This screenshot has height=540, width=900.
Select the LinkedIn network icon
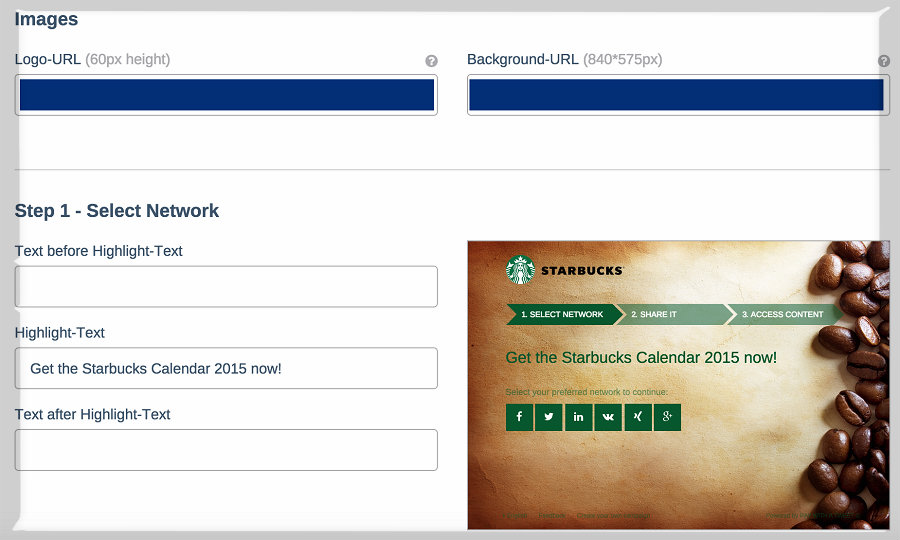[x=578, y=417]
